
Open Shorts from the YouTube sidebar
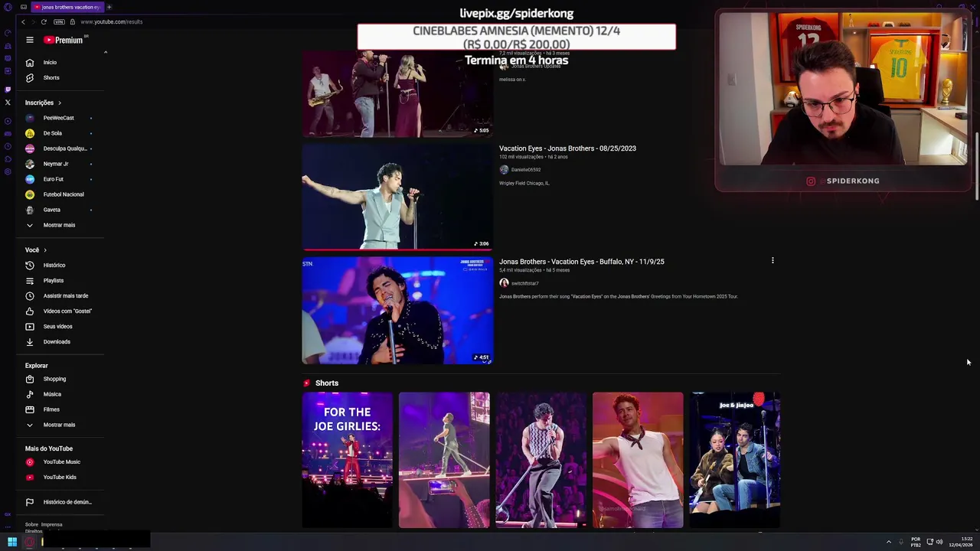point(51,77)
